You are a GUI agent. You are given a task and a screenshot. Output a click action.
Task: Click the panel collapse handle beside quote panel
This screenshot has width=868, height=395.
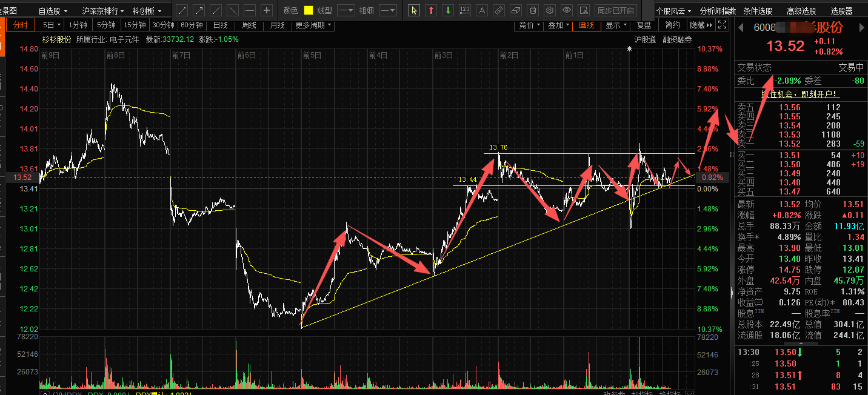pyautogui.click(x=731, y=292)
